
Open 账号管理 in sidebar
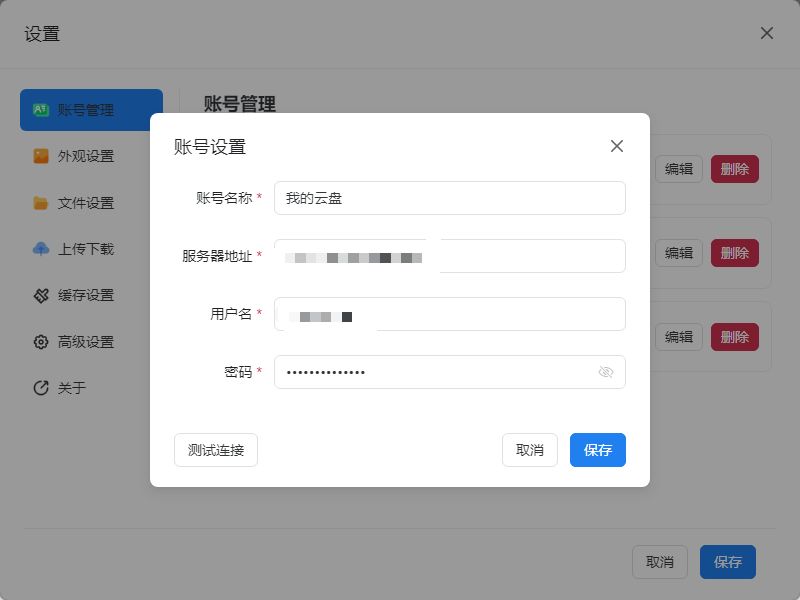pos(91,110)
